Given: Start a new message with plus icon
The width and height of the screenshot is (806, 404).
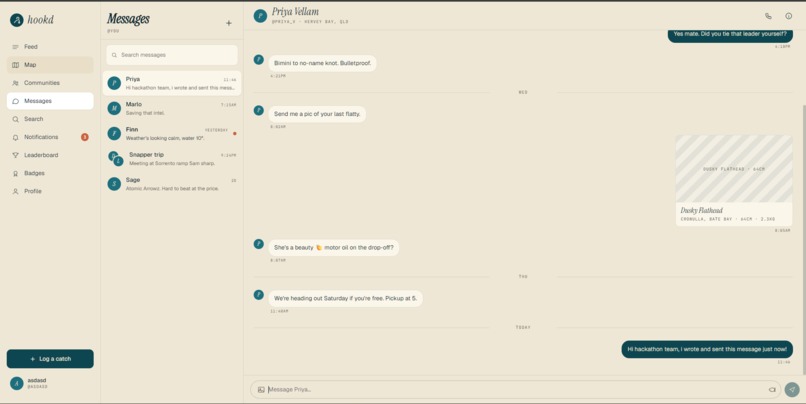Looking at the screenshot, I should tap(229, 23).
